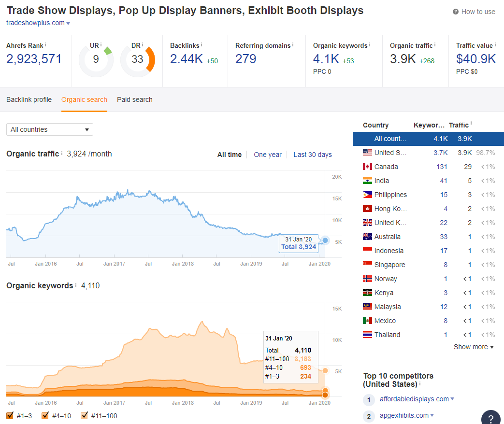Open the affordabledisplays.com competitor link
The image size is (504, 424).
pos(414,399)
